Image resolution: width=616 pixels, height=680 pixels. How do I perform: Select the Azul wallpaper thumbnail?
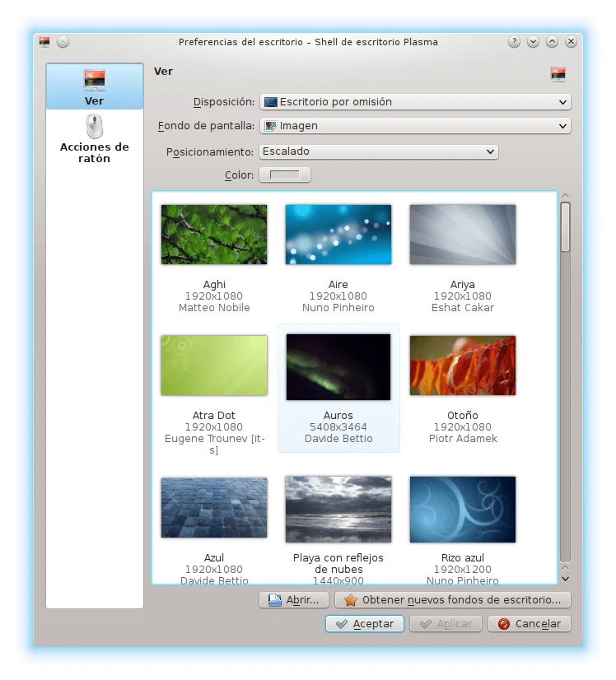point(214,508)
